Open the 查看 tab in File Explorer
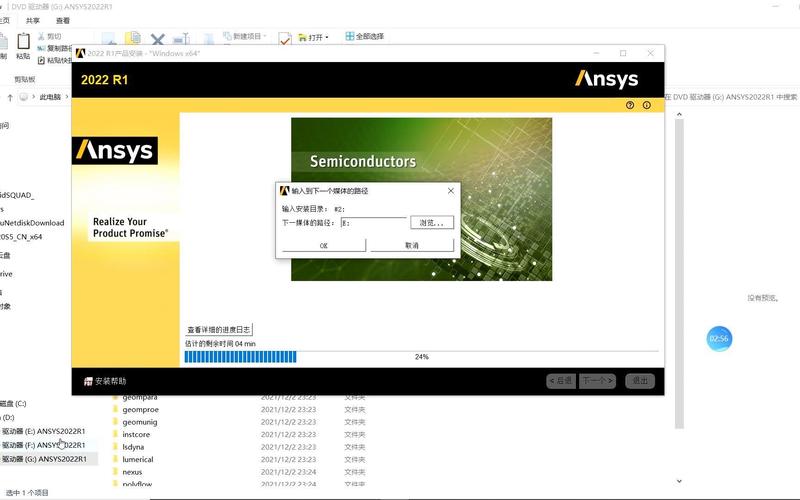 (63, 20)
